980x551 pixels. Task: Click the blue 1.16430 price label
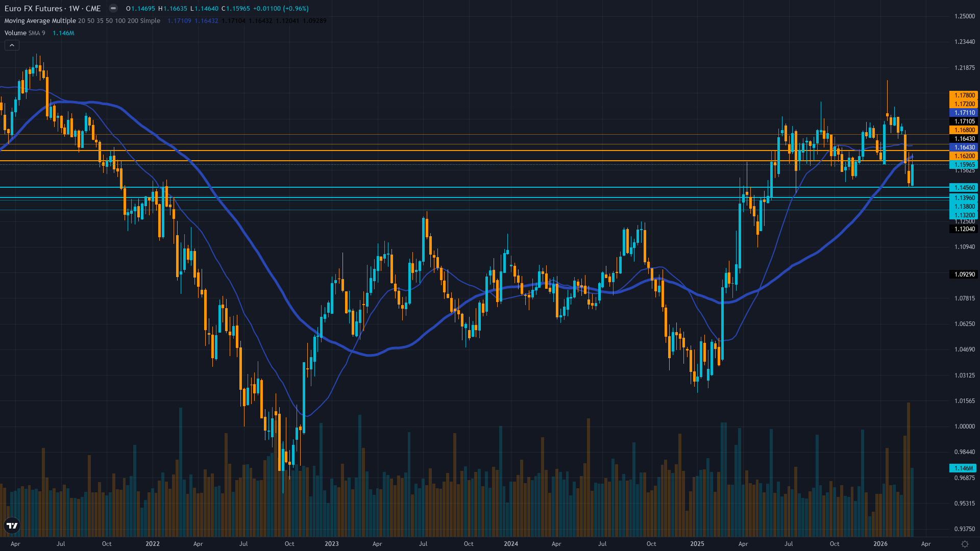[964, 147]
